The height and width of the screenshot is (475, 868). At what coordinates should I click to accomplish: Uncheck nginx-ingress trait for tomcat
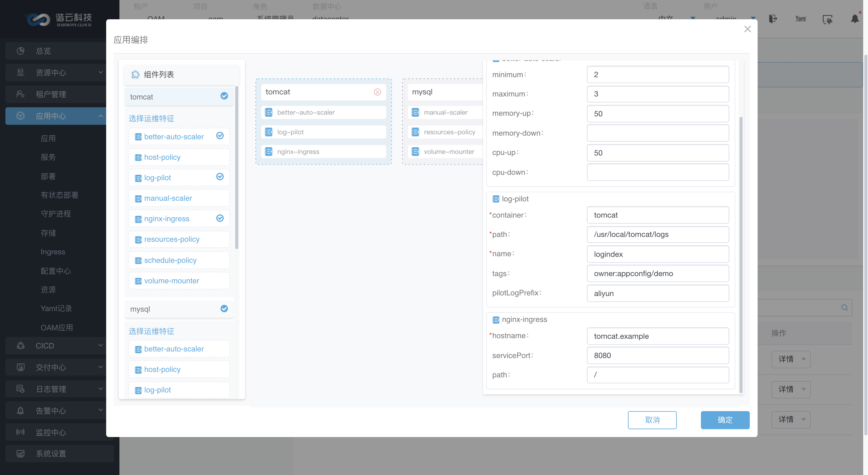coord(220,218)
